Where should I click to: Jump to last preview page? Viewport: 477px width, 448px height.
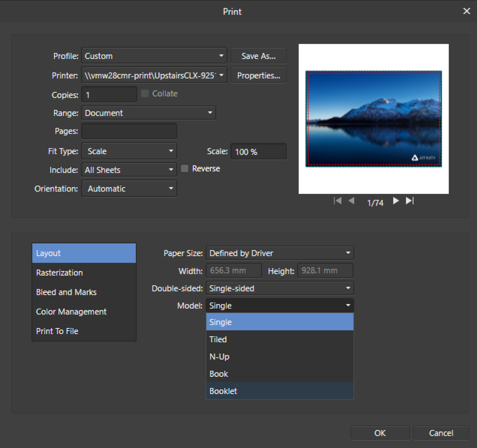tap(410, 201)
